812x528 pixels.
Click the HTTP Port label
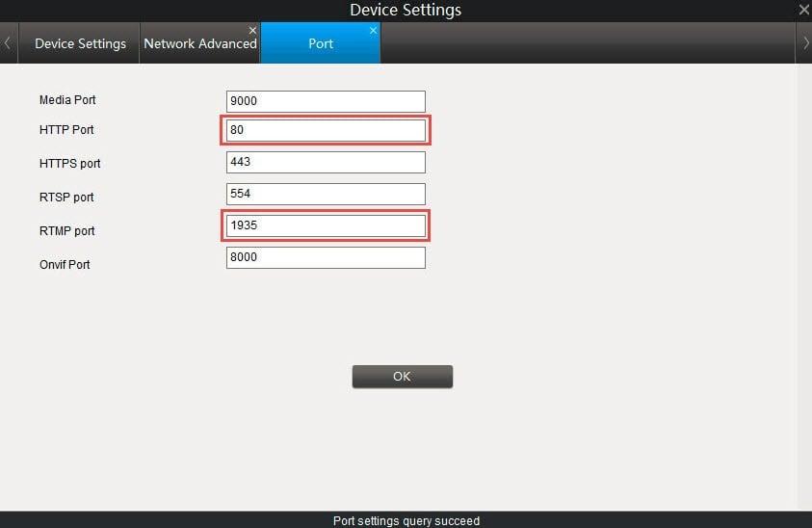coord(66,130)
